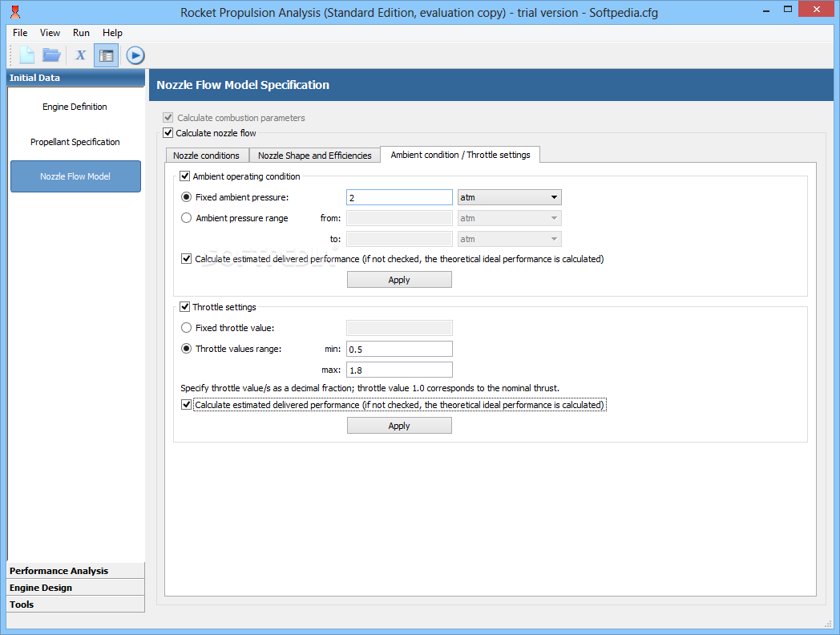
Task: Switch to Nozzle conditions tab
Action: pos(206,156)
